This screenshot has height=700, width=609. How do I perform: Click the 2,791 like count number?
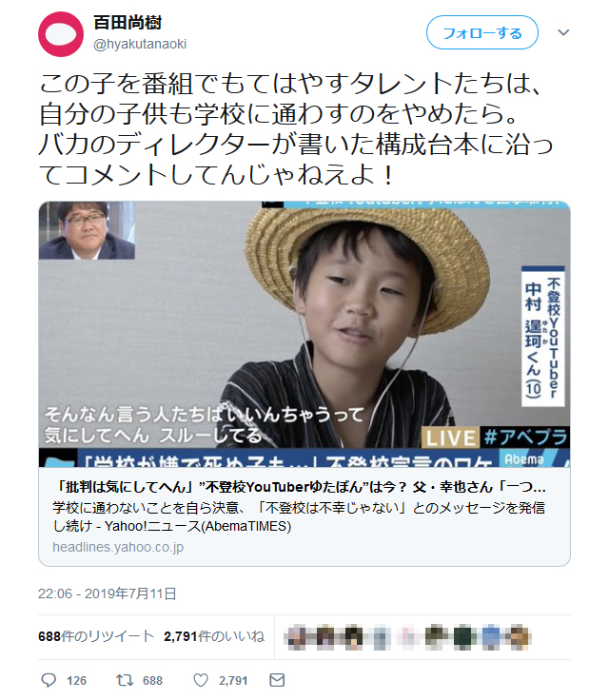(233, 680)
